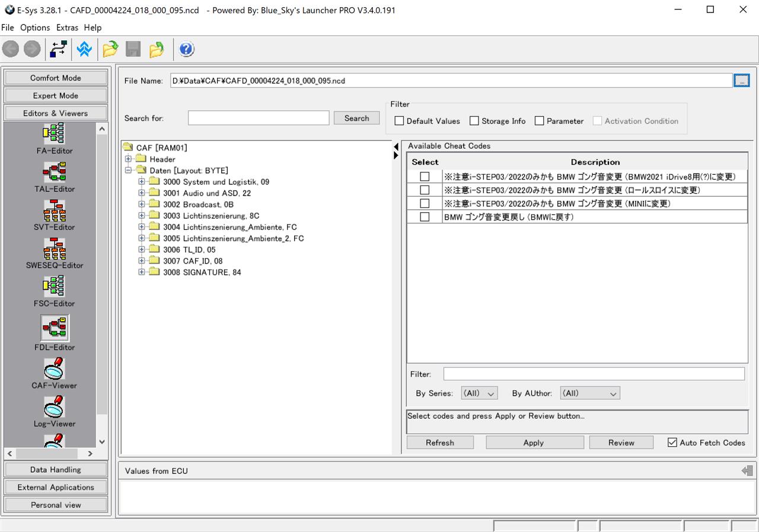Click the Review button
Screen dimensions: 759x532
point(621,443)
